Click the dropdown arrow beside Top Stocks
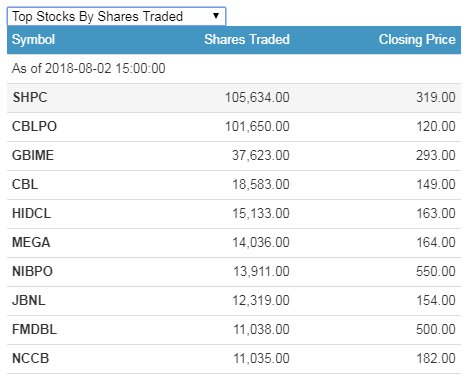The width and height of the screenshot is (469, 376). pos(216,16)
